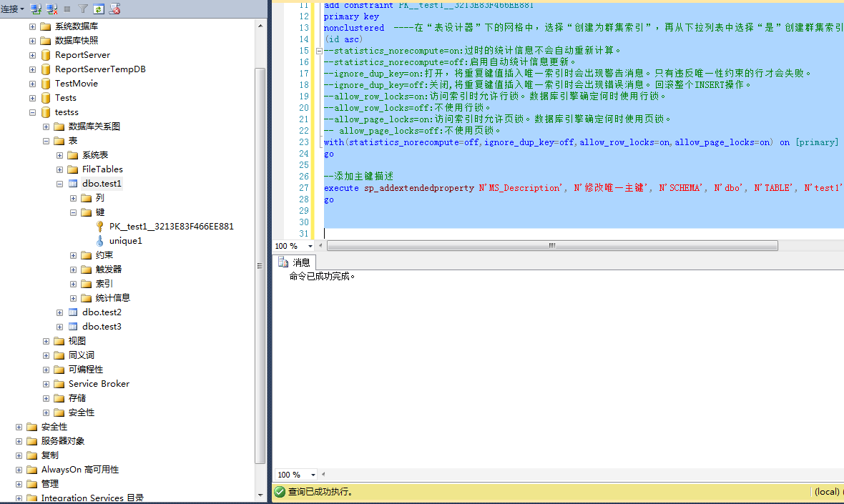Click the dbo.test3 table icon
Viewport: 844px width, 504px height.
tap(73, 327)
